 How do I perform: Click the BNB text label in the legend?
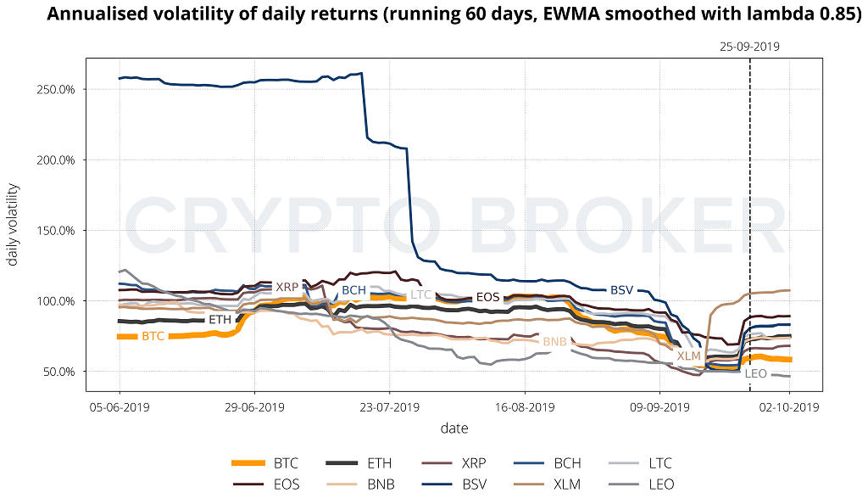coord(381,485)
